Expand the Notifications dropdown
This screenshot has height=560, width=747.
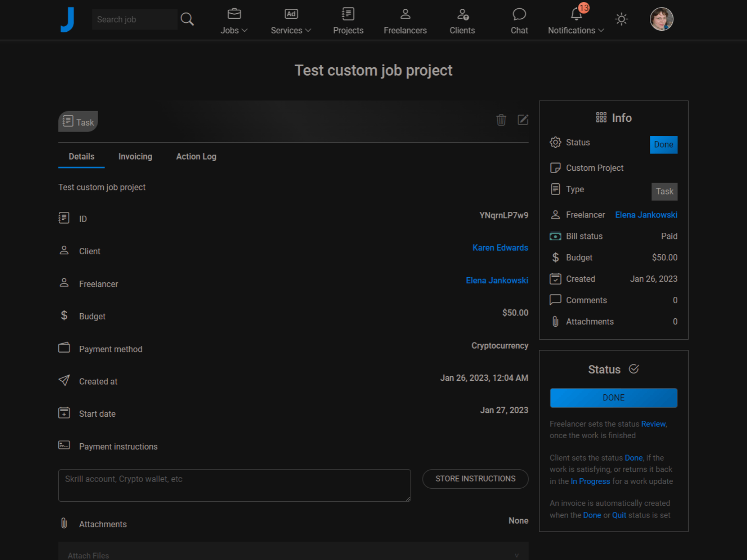click(576, 30)
